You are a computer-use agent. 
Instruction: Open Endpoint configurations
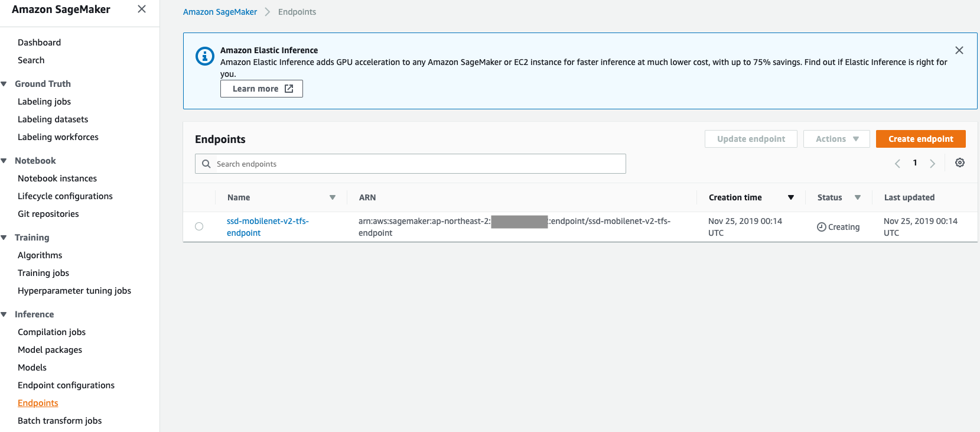tap(66, 385)
